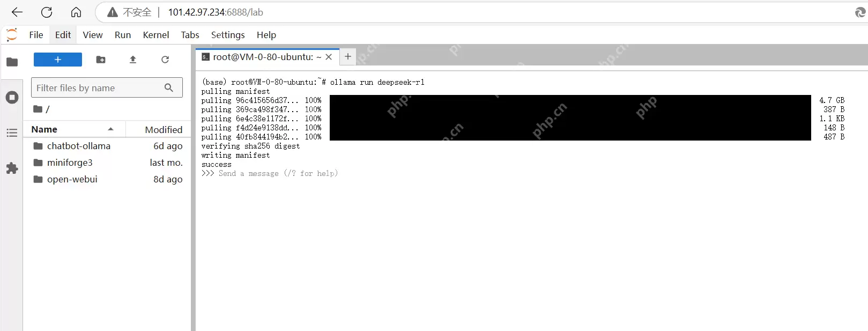
Task: Click the browser reload icon
Action: coord(47,12)
